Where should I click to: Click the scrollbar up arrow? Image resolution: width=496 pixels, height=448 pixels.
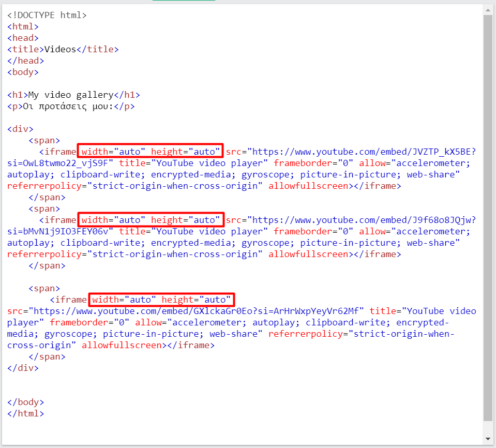click(488, 9)
